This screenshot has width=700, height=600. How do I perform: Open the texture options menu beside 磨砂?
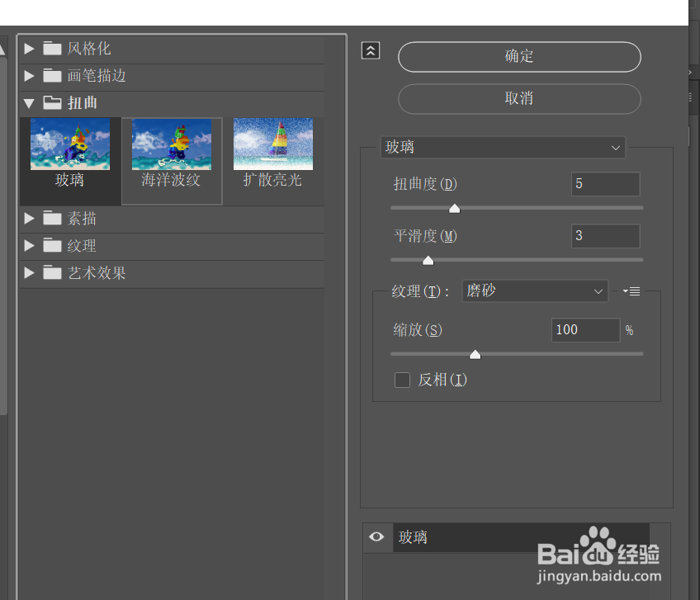tap(631, 291)
